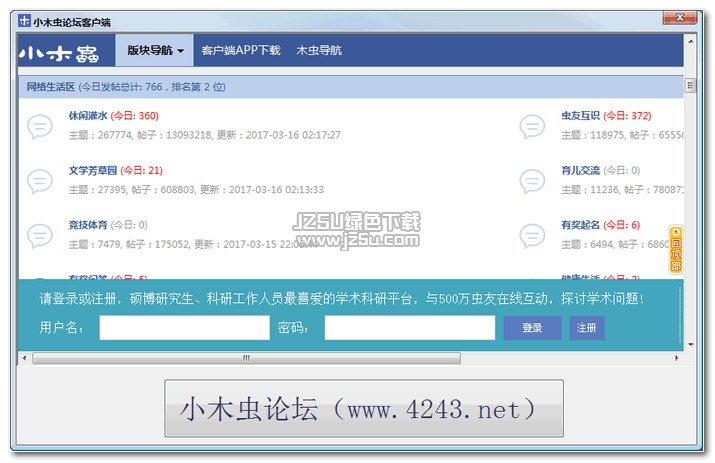715x463 pixels.
Task: Click the horizontal scrollbar left arrow
Action: click(25, 358)
